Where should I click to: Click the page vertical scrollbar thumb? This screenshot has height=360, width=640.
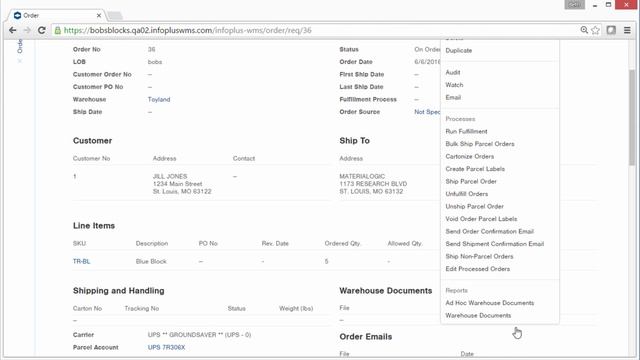(x=632, y=118)
